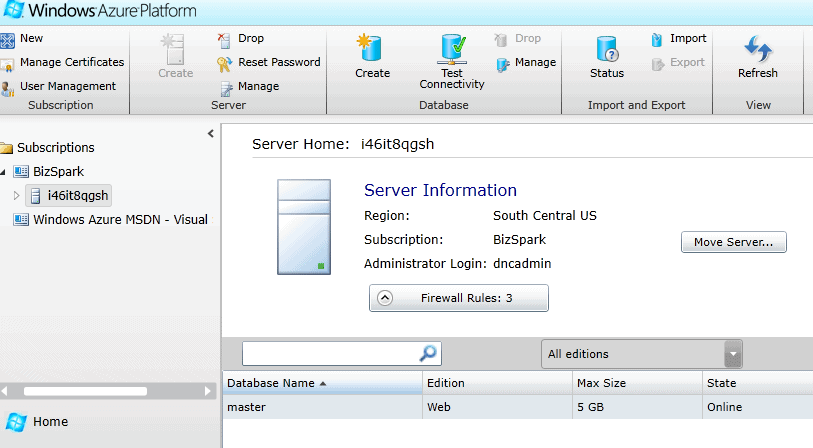
Task: Click the database search input field
Action: tap(328, 353)
